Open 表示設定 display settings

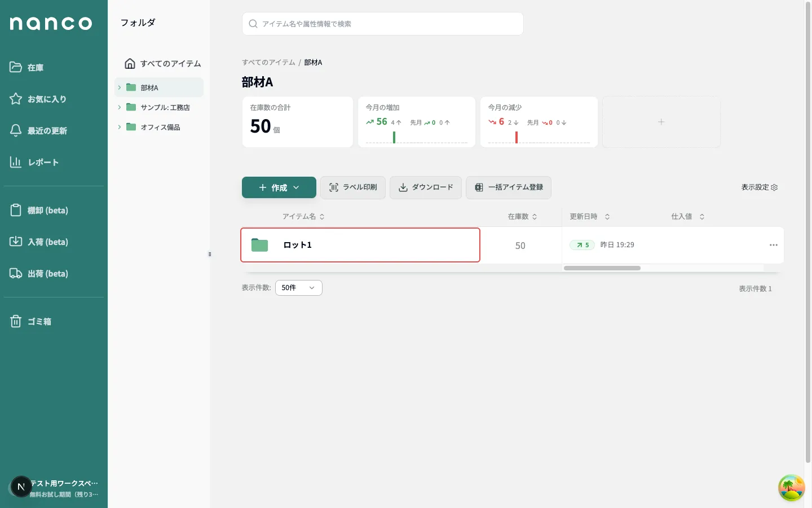point(760,187)
